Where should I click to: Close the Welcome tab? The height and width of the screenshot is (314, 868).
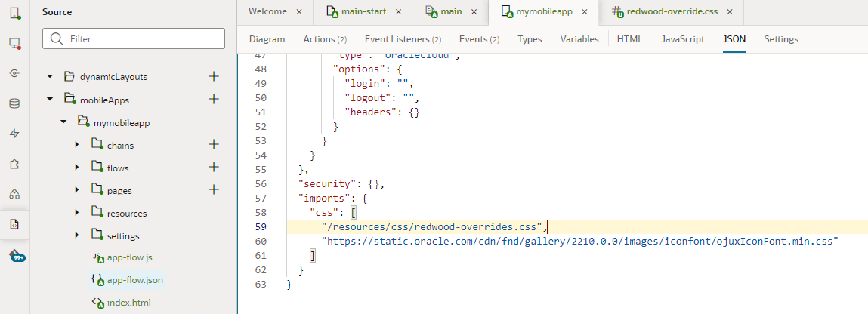click(x=299, y=11)
